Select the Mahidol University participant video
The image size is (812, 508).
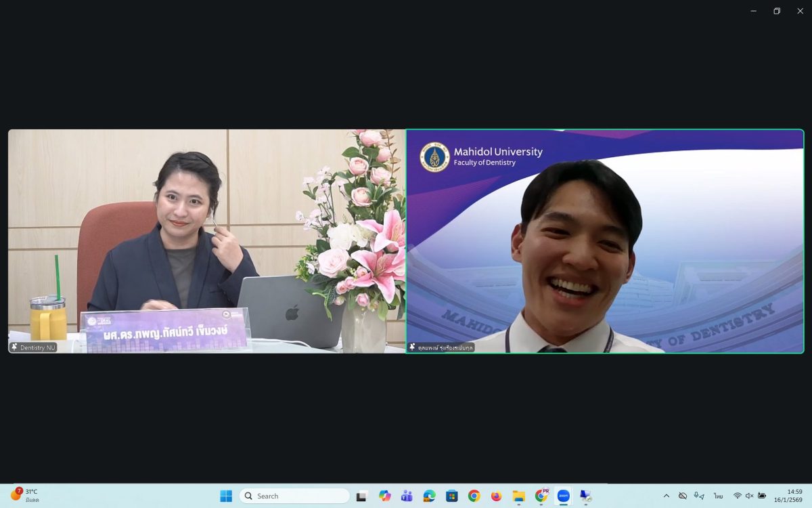tap(605, 240)
